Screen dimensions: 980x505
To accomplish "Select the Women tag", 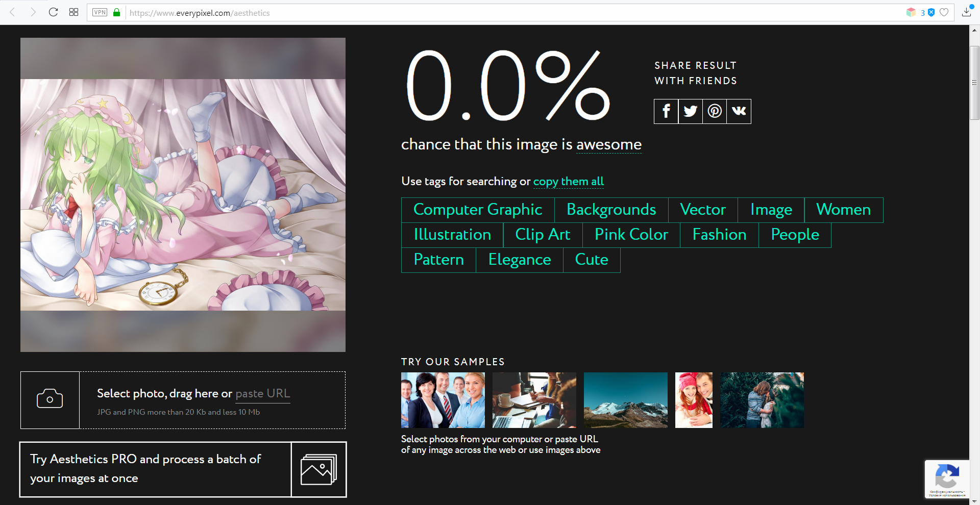I will pos(844,210).
